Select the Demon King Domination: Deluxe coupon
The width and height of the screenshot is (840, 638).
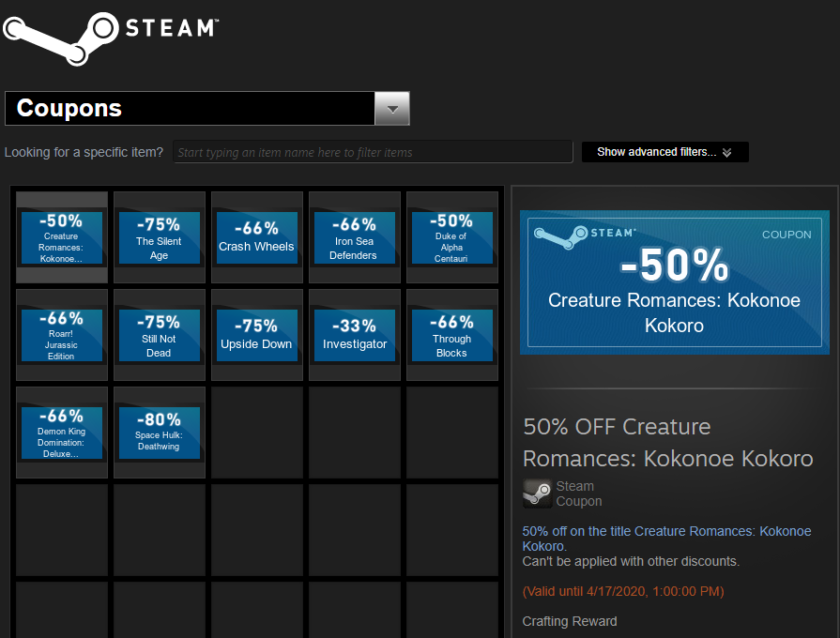coord(62,433)
